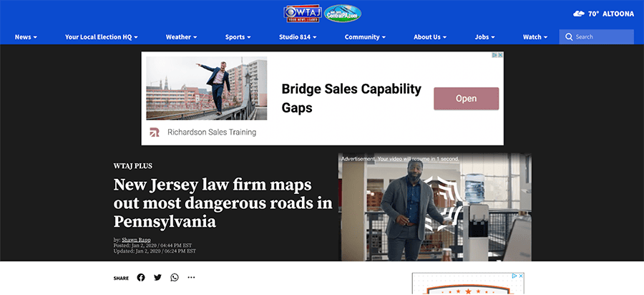Open more share options ellipsis

[x=191, y=277]
